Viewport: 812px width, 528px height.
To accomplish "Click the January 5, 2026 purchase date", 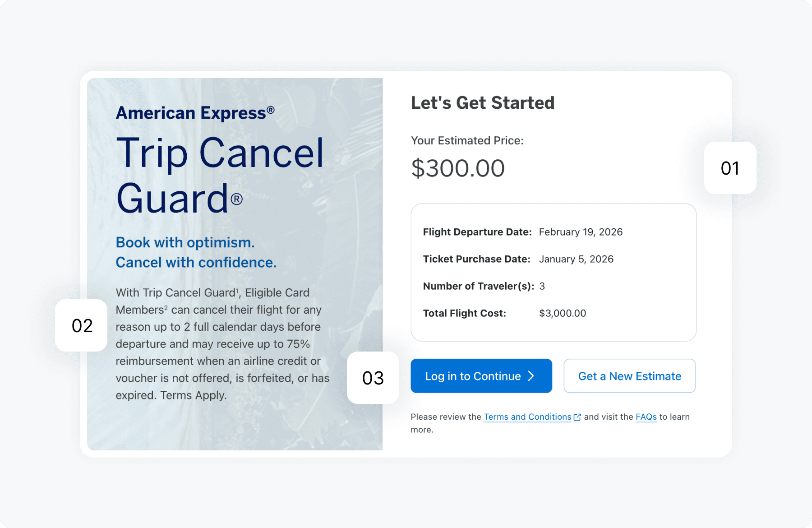I will tap(576, 259).
